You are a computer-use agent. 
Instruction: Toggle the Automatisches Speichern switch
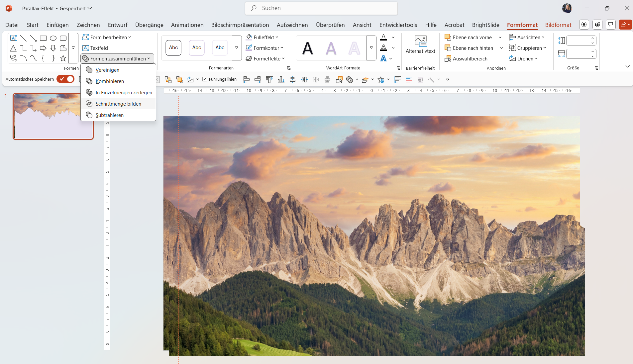(x=65, y=79)
